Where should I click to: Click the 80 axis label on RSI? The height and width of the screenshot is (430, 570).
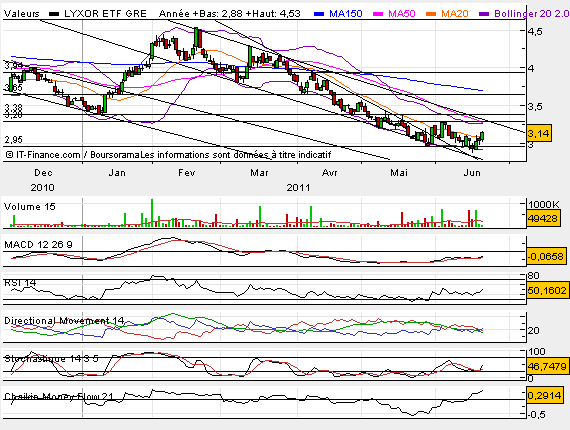click(534, 276)
